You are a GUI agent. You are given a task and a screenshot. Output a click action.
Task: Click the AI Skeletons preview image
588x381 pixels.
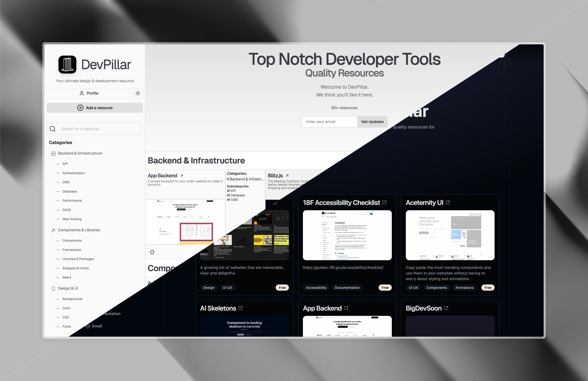point(244,326)
